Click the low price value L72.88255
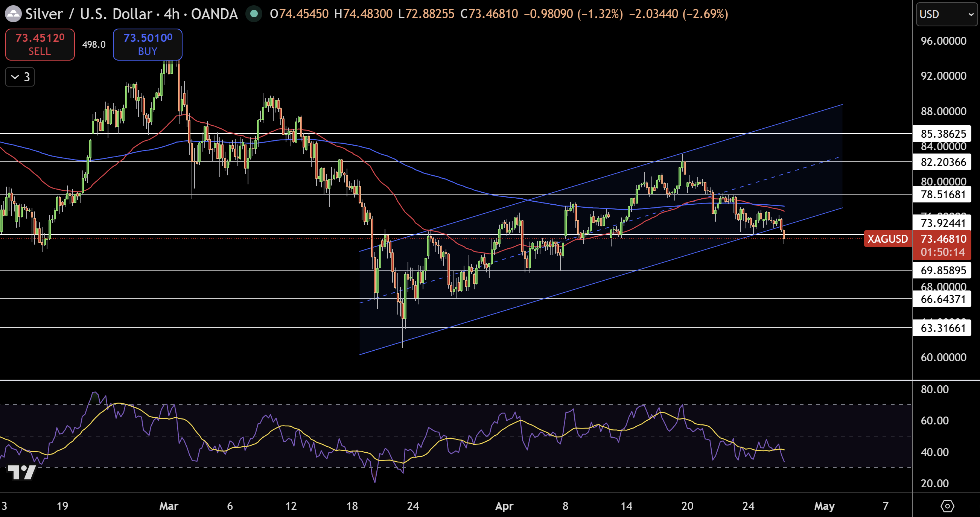 (x=426, y=14)
